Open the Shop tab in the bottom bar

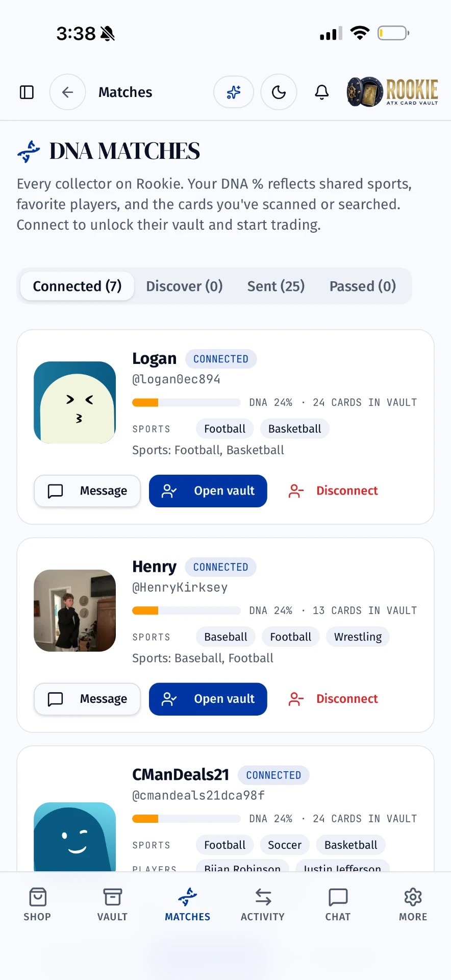[x=37, y=904]
